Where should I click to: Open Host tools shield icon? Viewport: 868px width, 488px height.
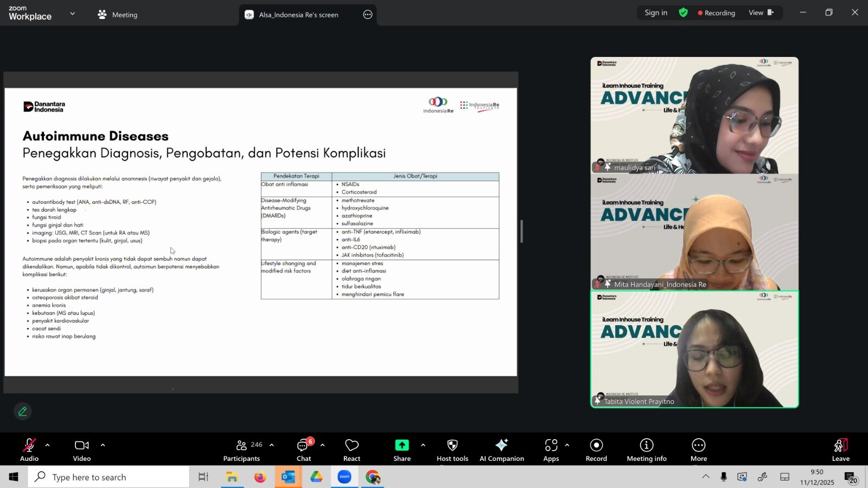click(x=452, y=450)
